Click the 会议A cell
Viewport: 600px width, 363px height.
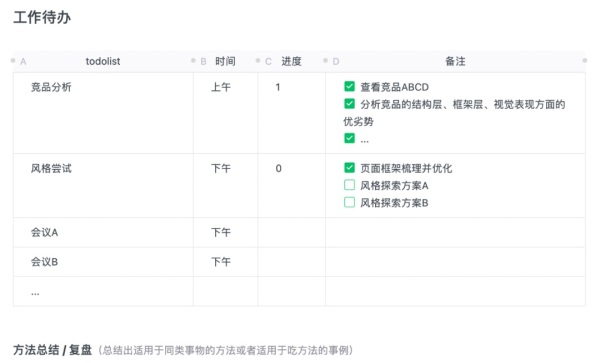(x=103, y=233)
